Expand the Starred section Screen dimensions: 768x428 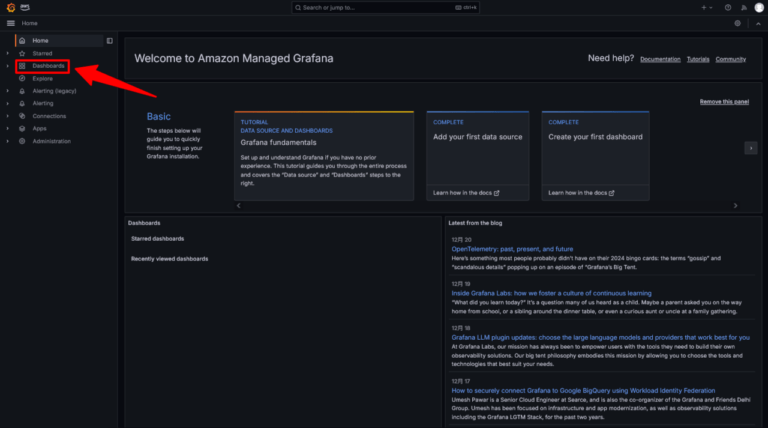(7, 53)
